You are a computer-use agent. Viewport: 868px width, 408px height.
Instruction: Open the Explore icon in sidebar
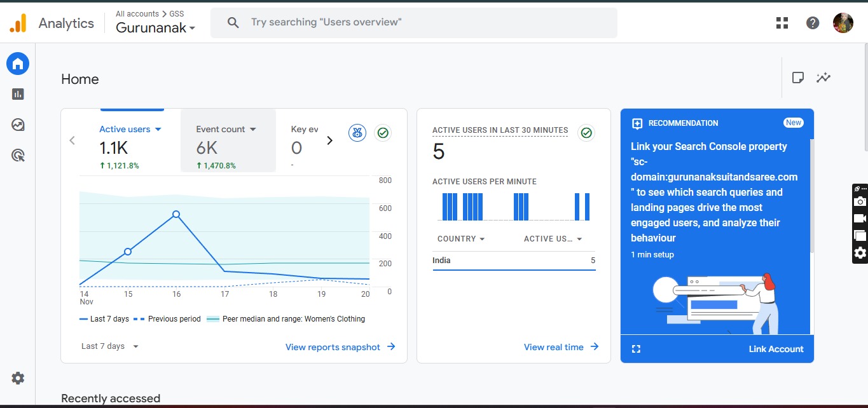click(18, 125)
